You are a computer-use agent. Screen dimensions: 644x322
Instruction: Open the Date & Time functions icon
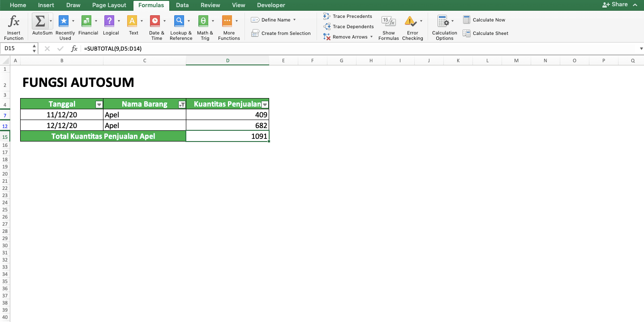(x=155, y=21)
